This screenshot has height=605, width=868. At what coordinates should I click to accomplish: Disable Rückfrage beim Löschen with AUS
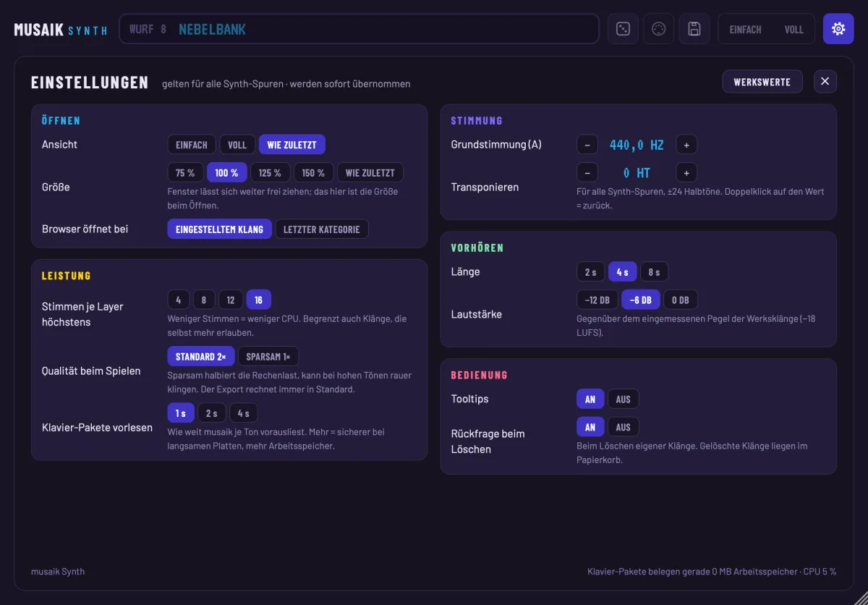(624, 428)
